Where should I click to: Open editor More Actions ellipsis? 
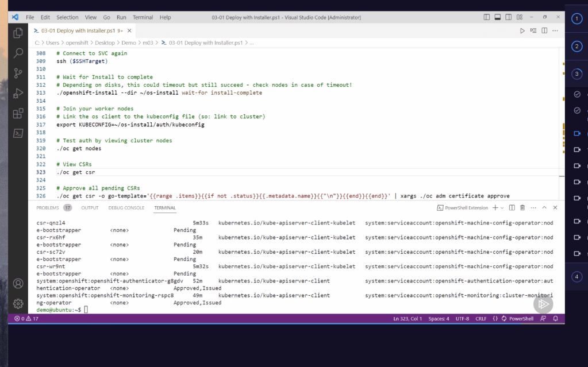click(x=555, y=31)
